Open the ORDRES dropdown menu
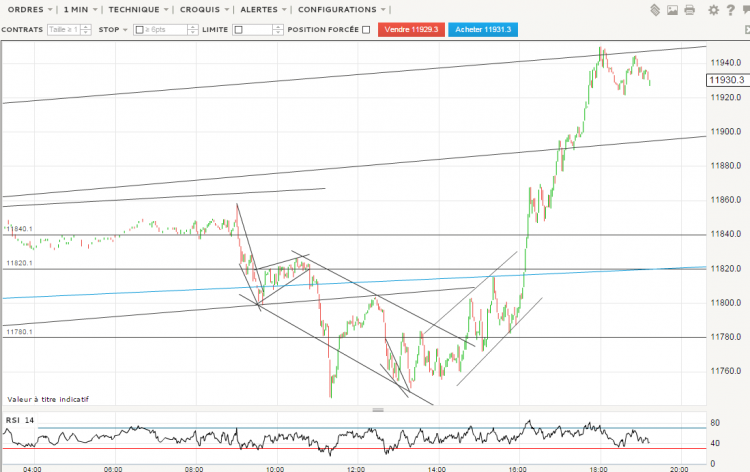The image size is (750, 472). tap(30, 10)
